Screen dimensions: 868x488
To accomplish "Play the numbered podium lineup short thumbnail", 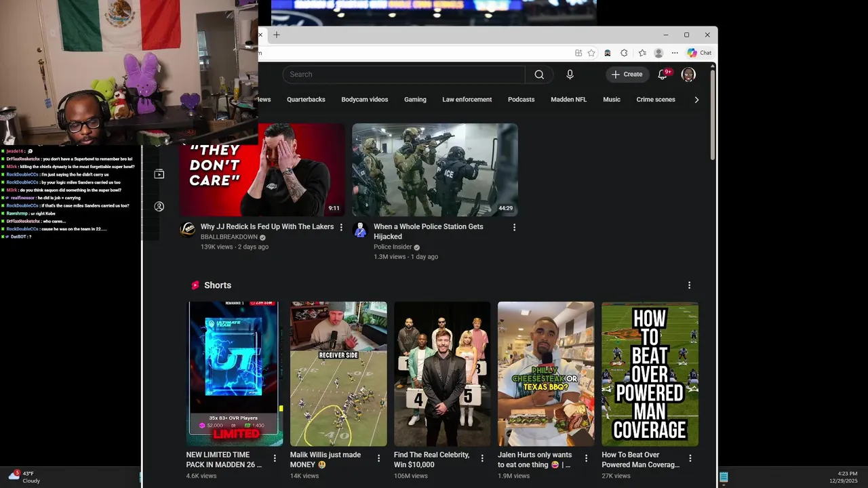I will click(x=442, y=374).
